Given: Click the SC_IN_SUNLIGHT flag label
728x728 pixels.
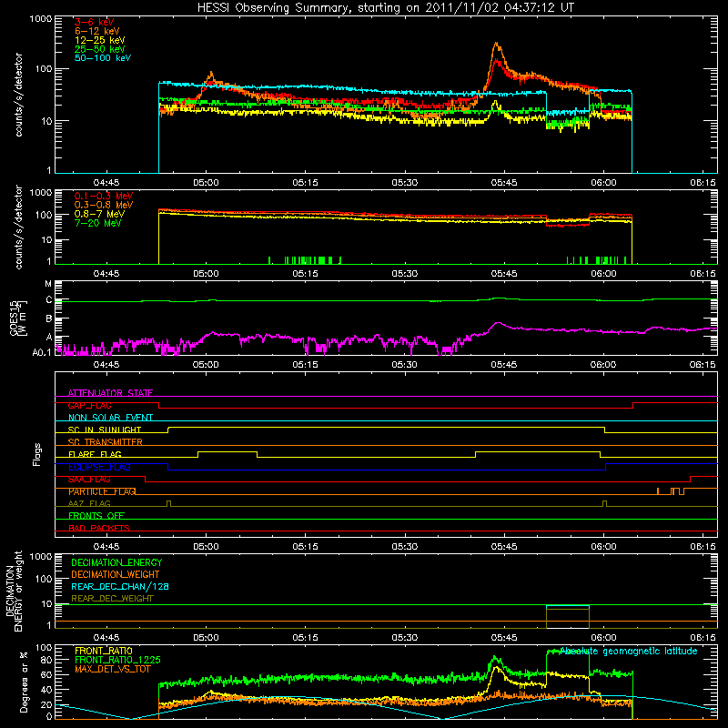Looking at the screenshot, I should pyautogui.click(x=105, y=430).
